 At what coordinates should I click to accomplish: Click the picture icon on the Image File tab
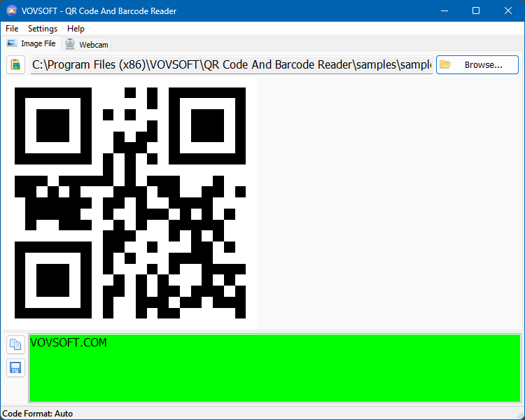(12, 43)
